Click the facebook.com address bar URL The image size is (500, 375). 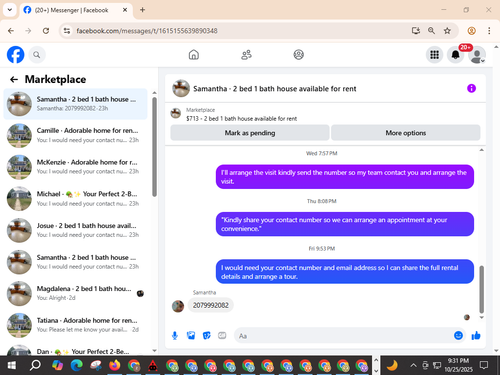pos(147,31)
